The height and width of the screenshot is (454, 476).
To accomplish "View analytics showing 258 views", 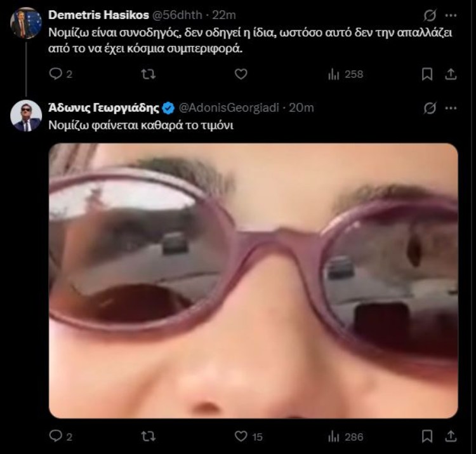I will coord(345,74).
